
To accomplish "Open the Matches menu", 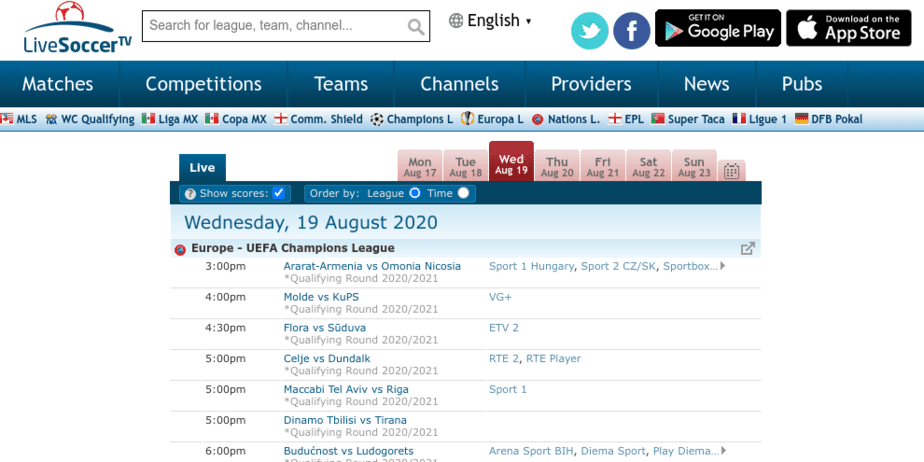I will [58, 84].
